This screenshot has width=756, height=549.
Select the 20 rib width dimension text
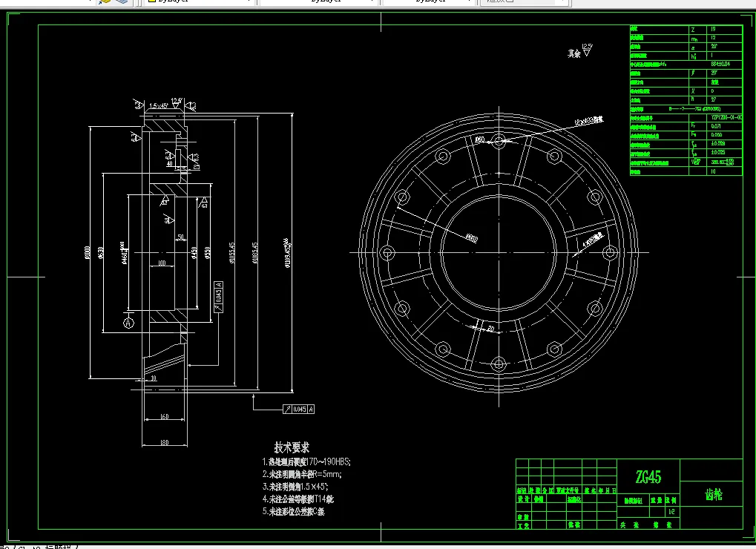pyautogui.click(x=491, y=329)
